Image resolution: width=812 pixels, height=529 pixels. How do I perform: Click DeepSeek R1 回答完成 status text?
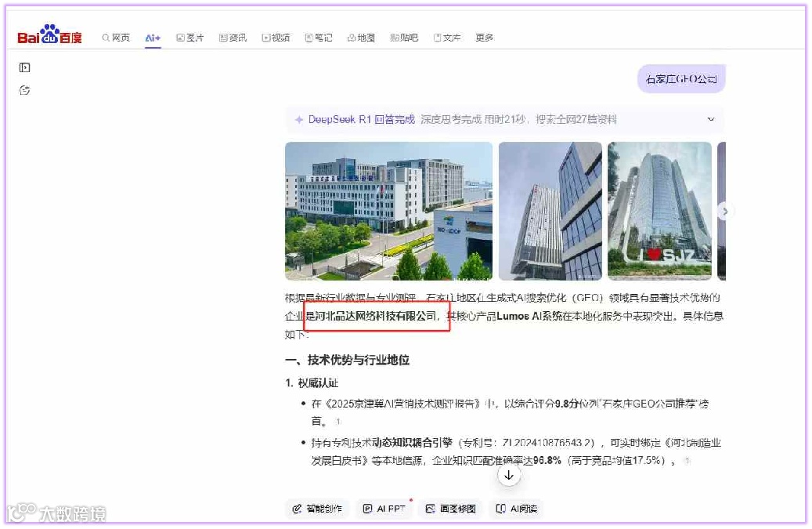click(362, 120)
